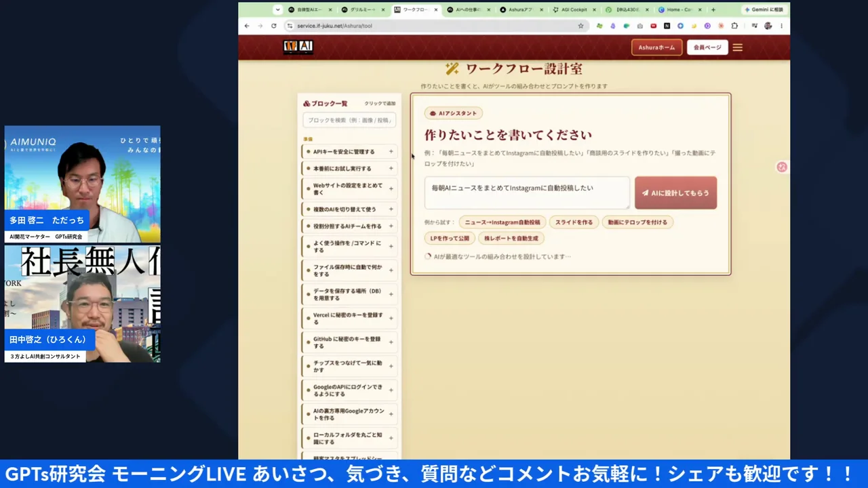The image size is (868, 488).
Task: Click the IF AI logo in header
Action: point(298,47)
